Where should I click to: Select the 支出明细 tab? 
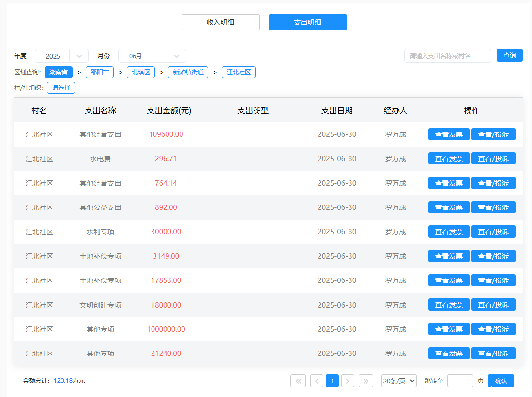tap(308, 22)
